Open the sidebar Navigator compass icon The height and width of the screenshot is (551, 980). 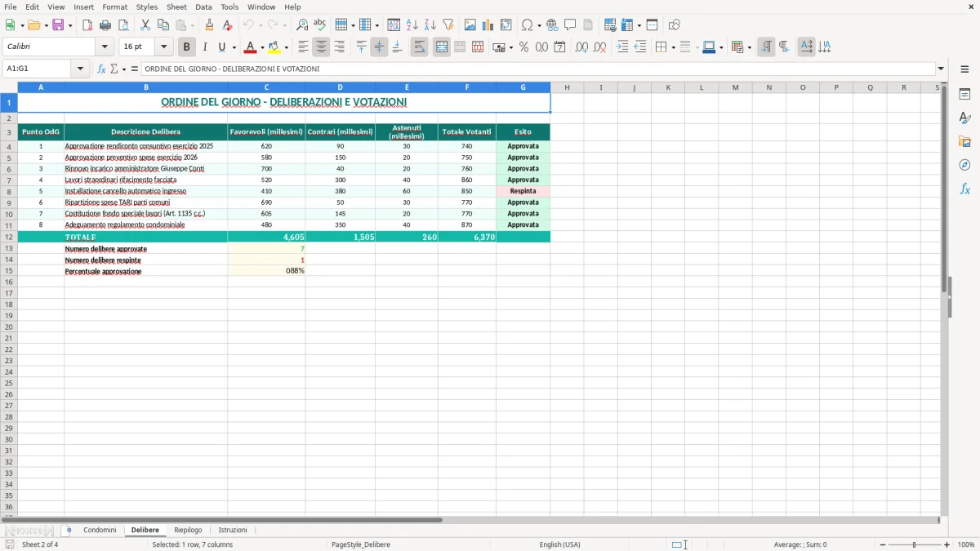(964, 165)
